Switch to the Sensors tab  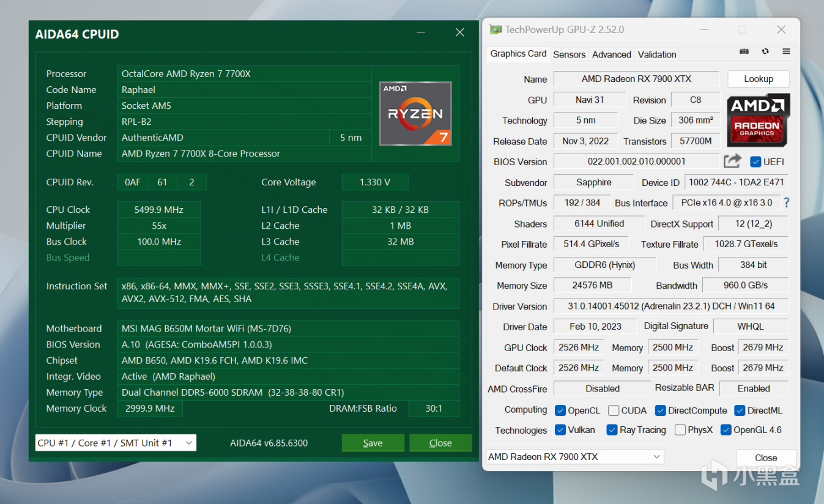(569, 54)
